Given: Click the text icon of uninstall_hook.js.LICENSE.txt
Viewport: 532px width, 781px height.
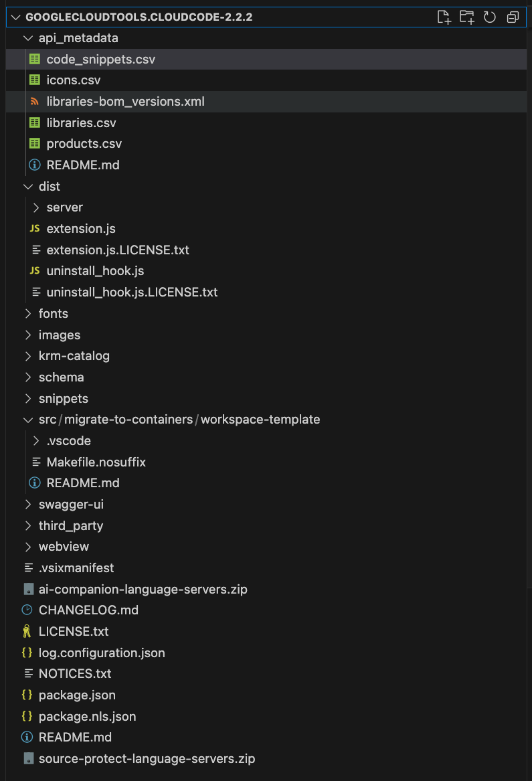Looking at the screenshot, I should (36, 292).
